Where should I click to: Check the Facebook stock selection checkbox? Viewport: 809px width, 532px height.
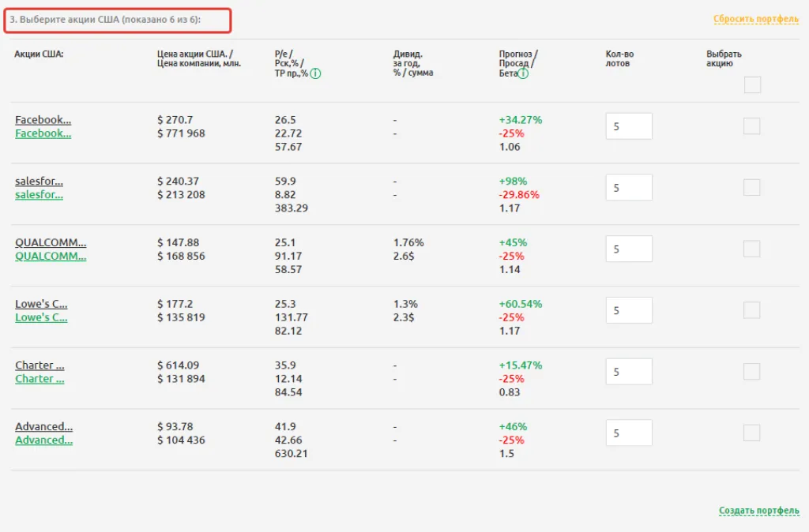click(x=752, y=126)
